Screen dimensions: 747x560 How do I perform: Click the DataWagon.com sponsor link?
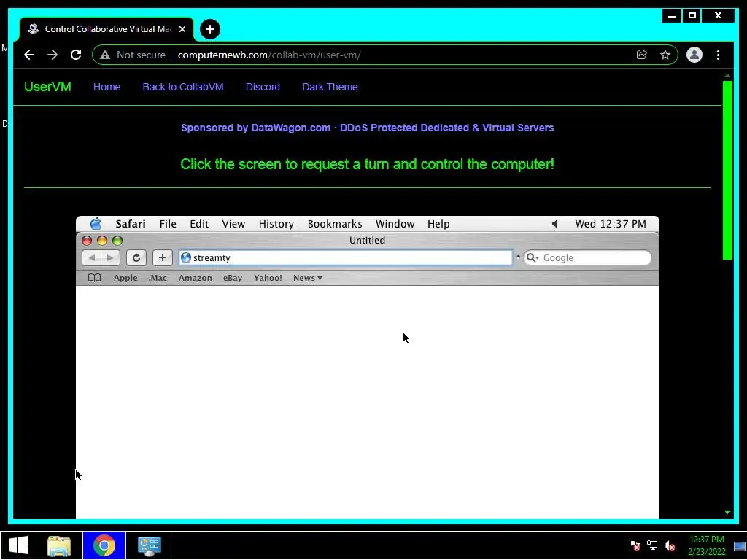(368, 128)
